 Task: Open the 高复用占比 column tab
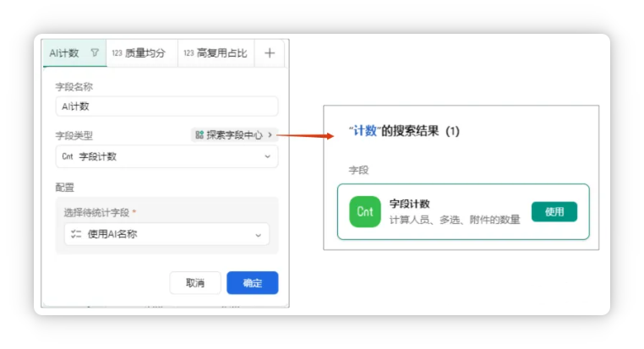216,53
